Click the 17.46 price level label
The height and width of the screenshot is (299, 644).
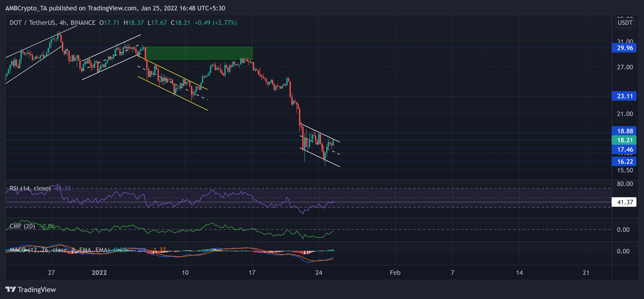coord(624,149)
